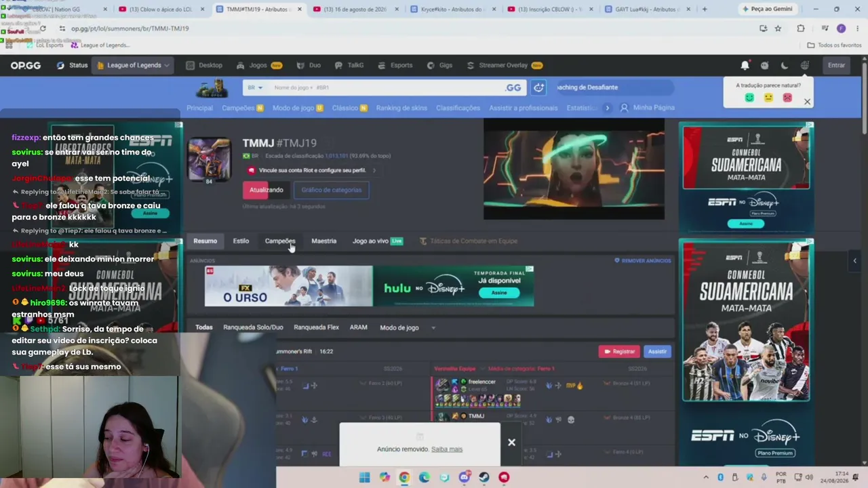This screenshot has width=868, height=488.
Task: Open the Windows Start menu
Action: pyautogui.click(x=364, y=477)
